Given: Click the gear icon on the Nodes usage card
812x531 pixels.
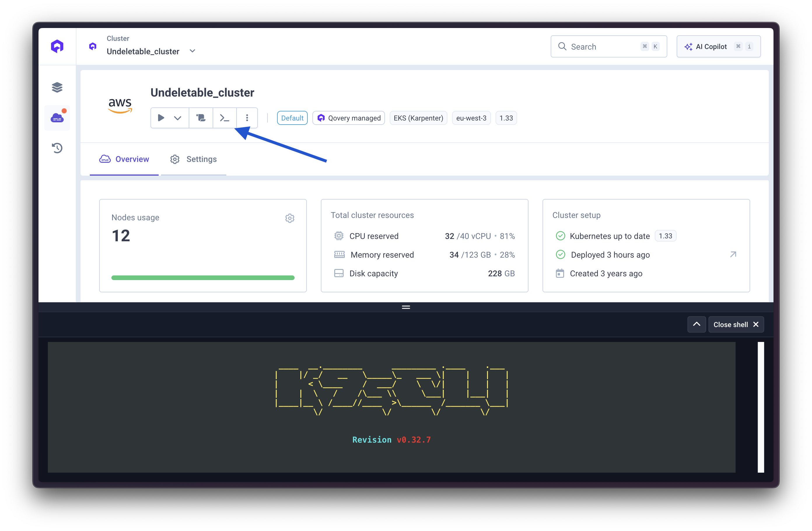Looking at the screenshot, I should point(290,219).
